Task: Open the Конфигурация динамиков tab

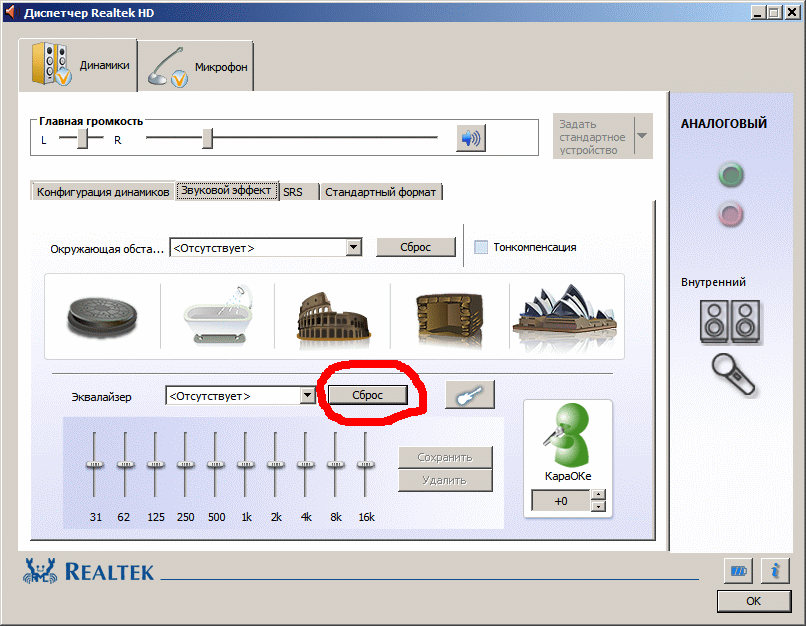Action: coord(103,192)
